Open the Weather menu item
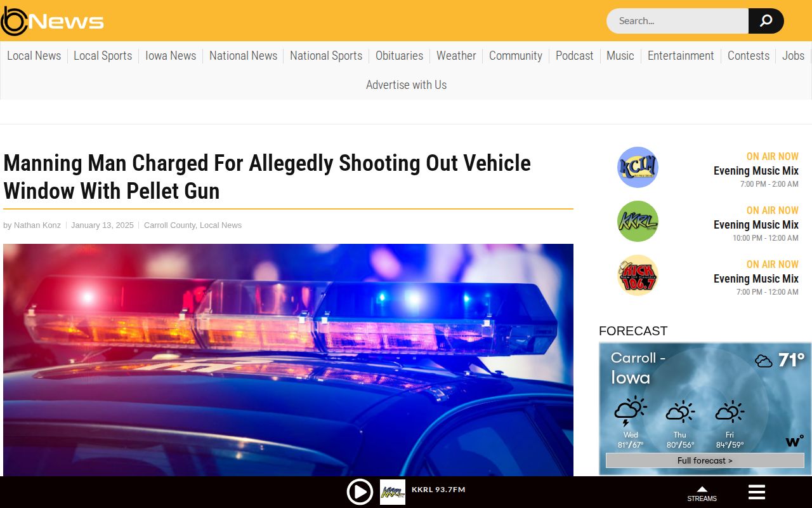812x508 pixels. click(x=456, y=56)
